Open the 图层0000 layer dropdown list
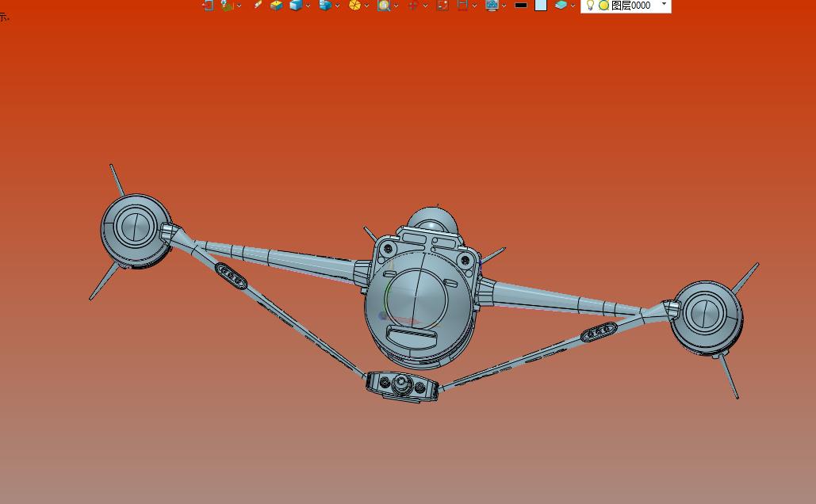The image size is (816, 504). (x=664, y=4)
